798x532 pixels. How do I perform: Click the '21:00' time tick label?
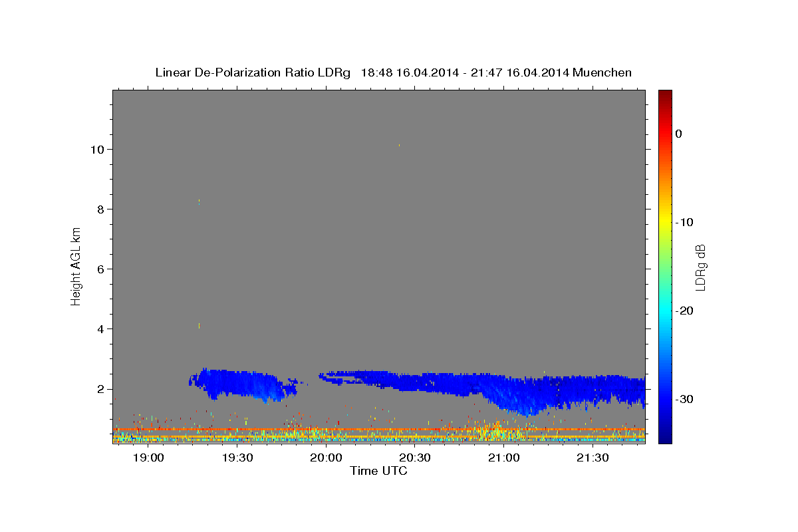click(x=504, y=458)
